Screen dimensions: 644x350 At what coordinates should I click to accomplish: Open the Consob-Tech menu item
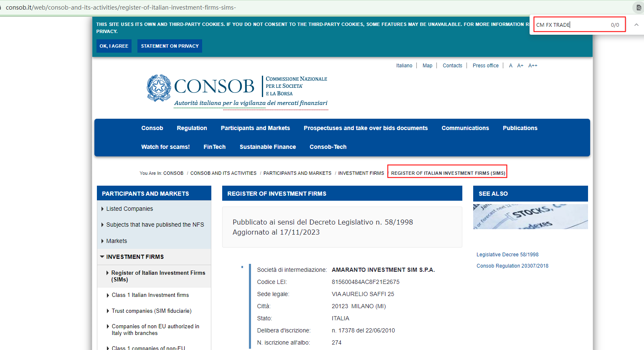(328, 147)
